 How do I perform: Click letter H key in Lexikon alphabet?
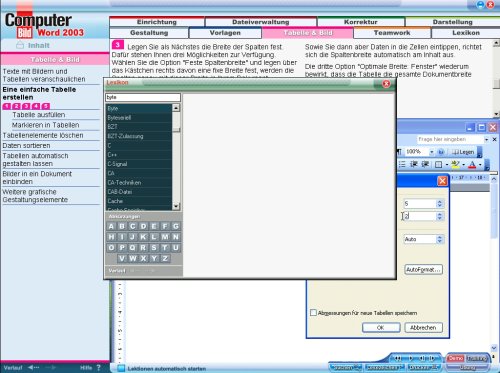pyautogui.click(x=111, y=237)
